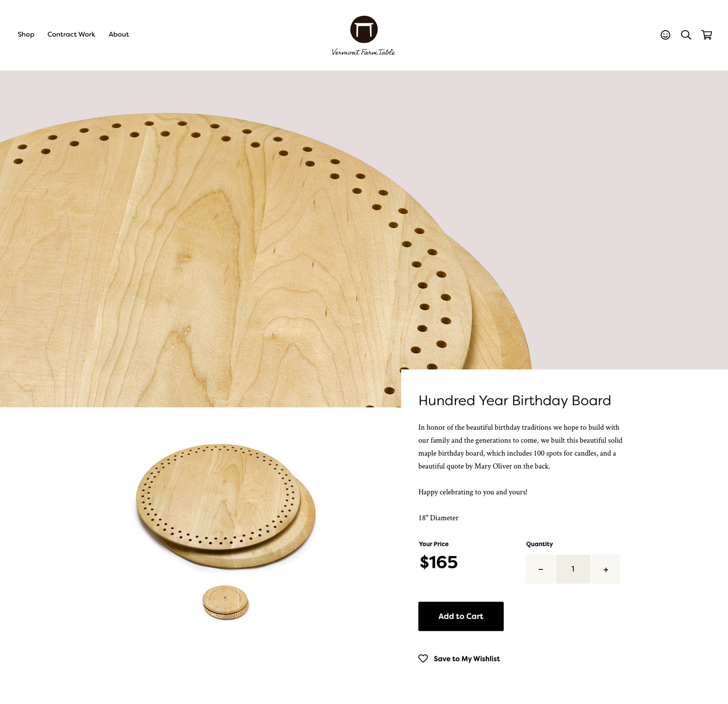Click the Vermont Farm Table logo

(364, 35)
